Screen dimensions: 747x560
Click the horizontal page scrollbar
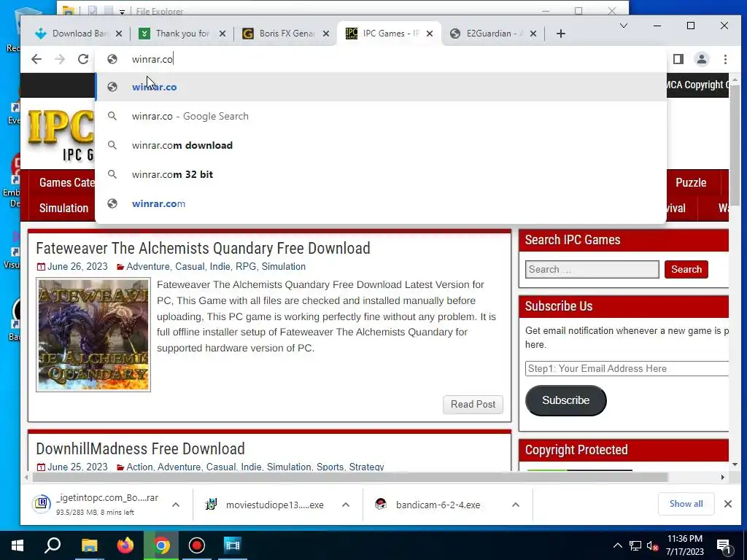349,477
